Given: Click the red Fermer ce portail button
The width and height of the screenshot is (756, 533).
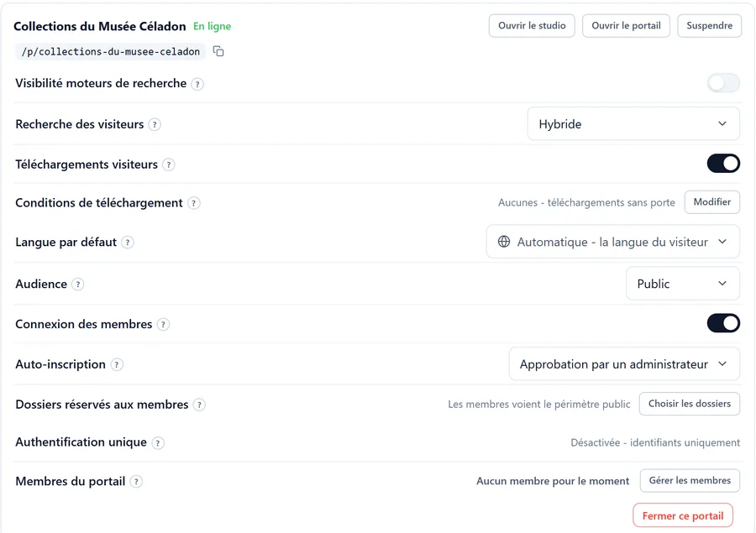Looking at the screenshot, I should [683, 515].
